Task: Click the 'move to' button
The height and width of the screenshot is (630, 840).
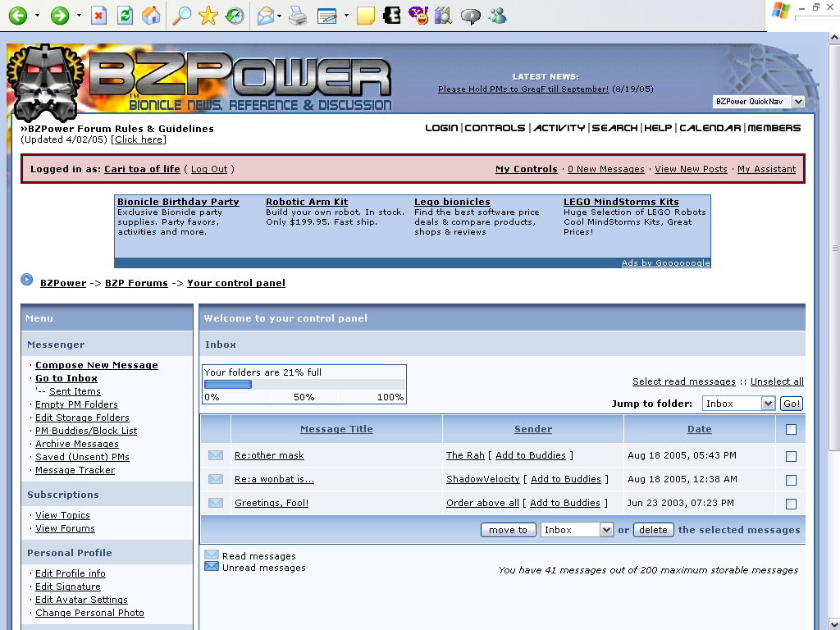Action: (508, 530)
